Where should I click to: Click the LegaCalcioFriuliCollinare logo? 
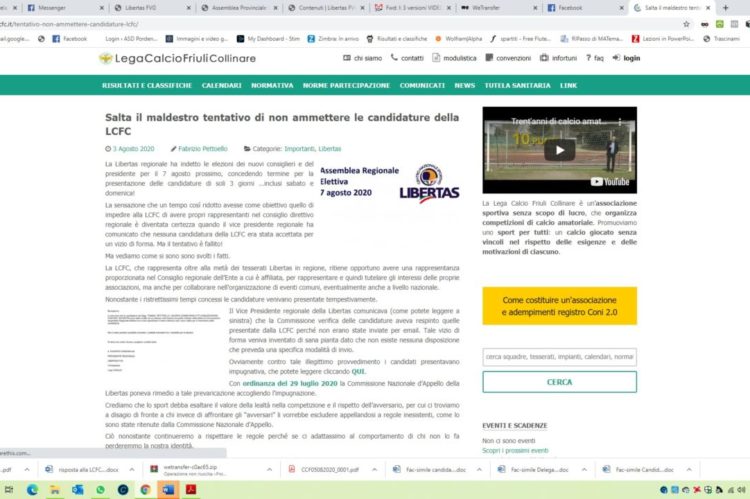pyautogui.click(x=177, y=58)
